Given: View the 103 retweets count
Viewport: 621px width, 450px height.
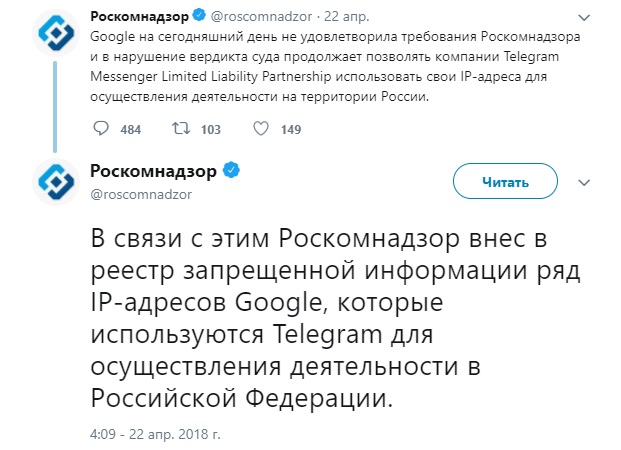Looking at the screenshot, I should click(211, 130).
